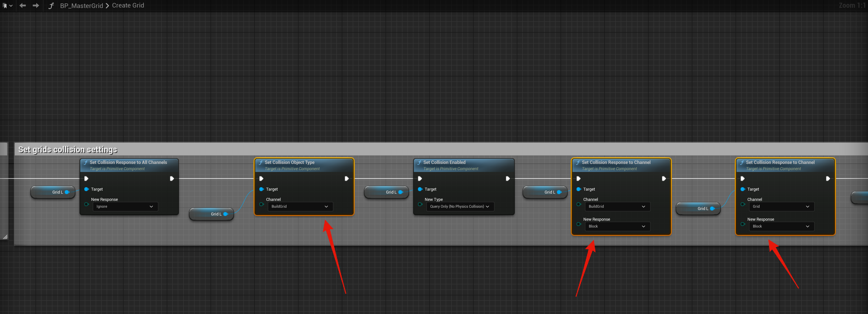The width and height of the screenshot is (868, 314).
Task: Click Target pin on Set Collision Response to All Channels
Action: 86,189
